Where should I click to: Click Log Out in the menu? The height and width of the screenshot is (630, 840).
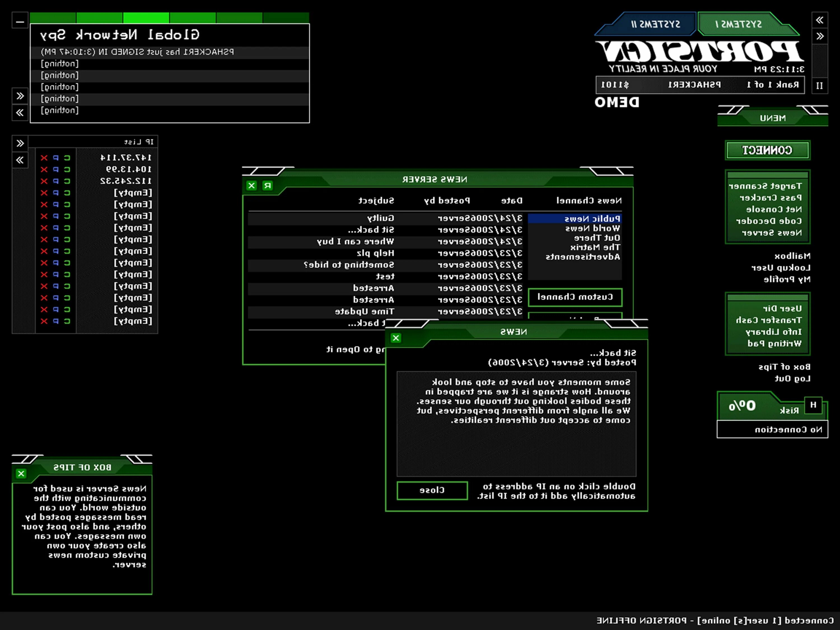tap(792, 379)
